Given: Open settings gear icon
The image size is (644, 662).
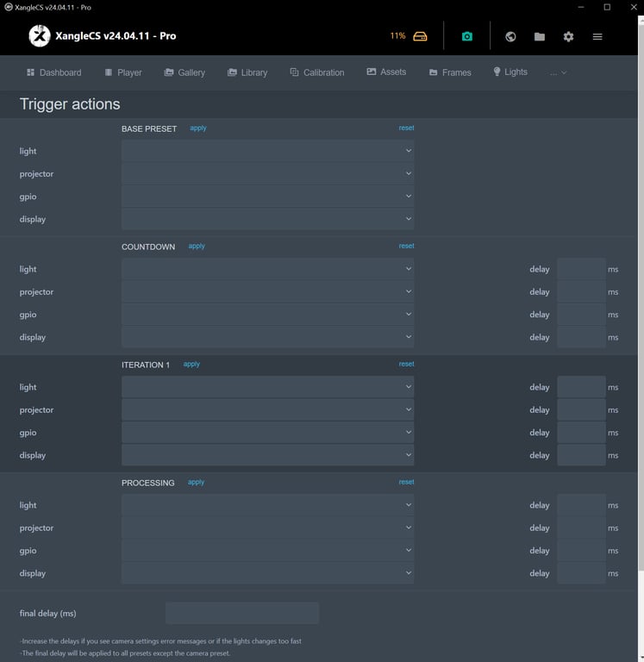Looking at the screenshot, I should click(568, 36).
